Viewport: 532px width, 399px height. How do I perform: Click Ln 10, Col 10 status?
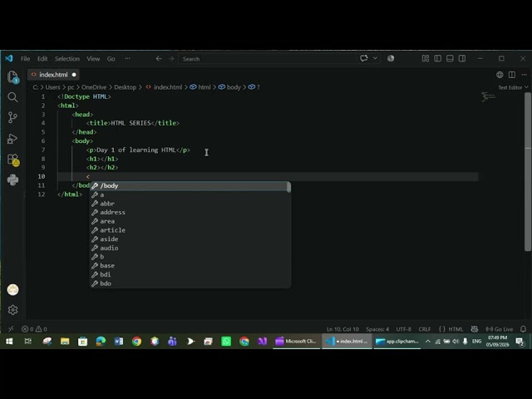tap(342, 329)
